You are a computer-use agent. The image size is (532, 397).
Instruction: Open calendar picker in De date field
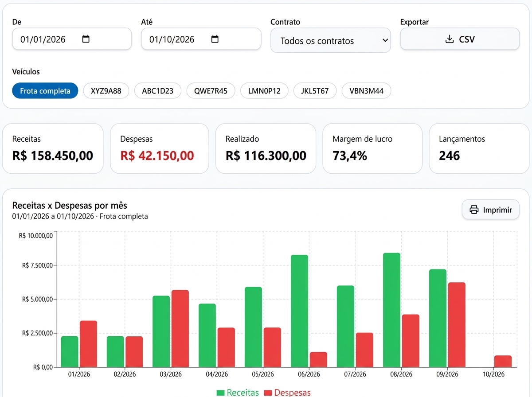coord(86,39)
